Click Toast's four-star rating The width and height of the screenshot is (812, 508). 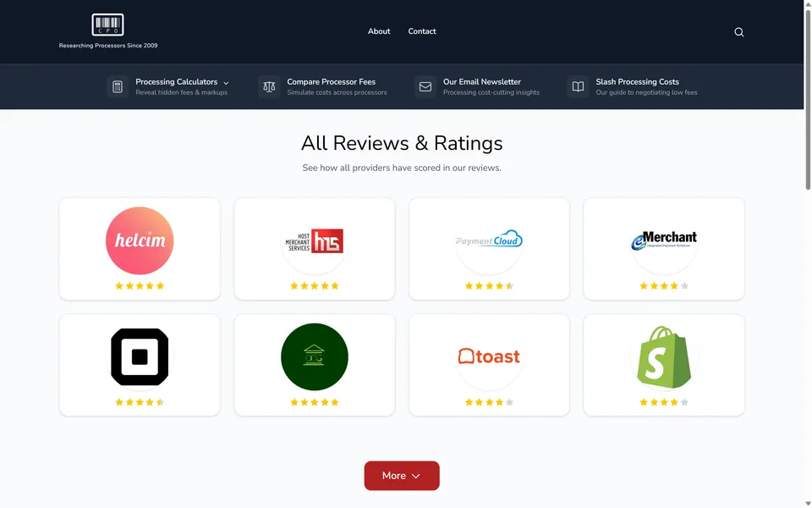490,402
